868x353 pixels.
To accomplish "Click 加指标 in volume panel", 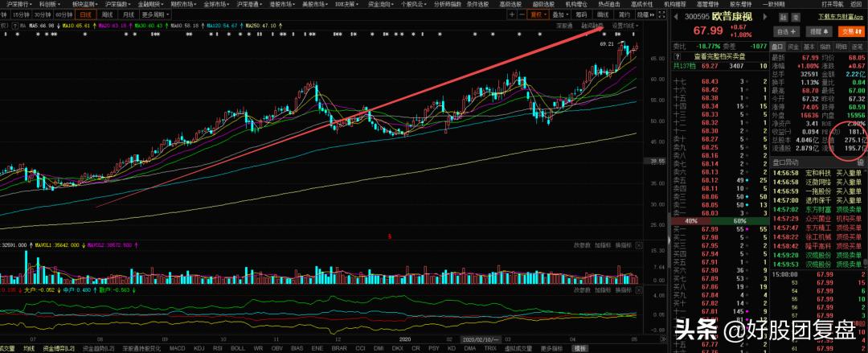I will 602,244.
